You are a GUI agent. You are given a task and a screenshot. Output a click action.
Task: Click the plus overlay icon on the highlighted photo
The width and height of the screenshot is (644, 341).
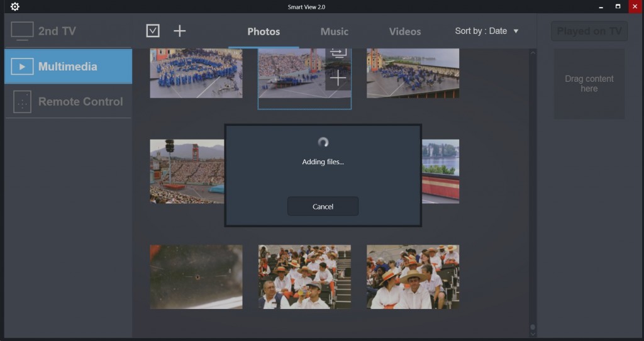click(338, 78)
